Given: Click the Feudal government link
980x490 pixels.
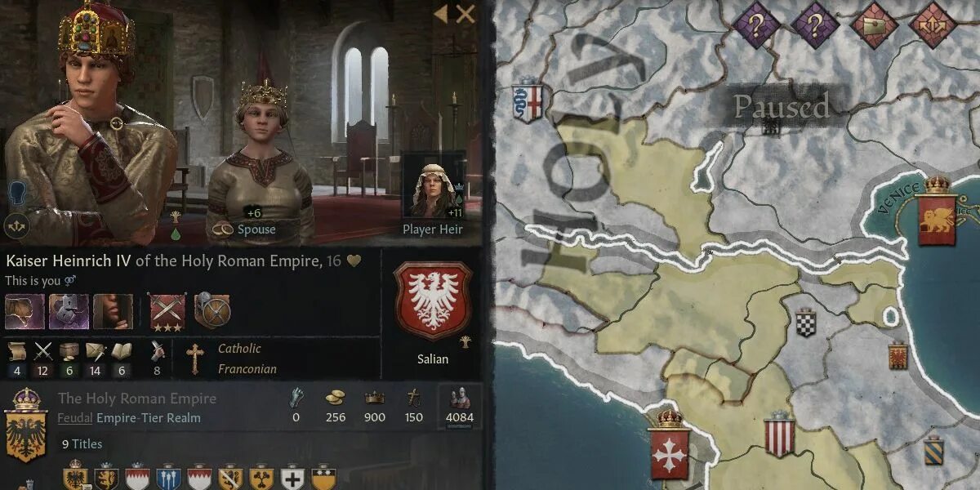Looking at the screenshot, I should point(75,418).
